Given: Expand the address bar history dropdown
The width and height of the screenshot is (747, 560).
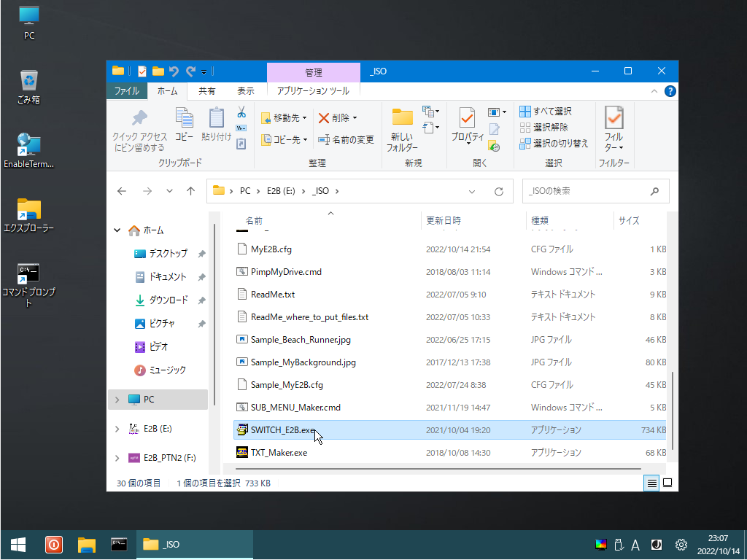Looking at the screenshot, I should coord(472,192).
